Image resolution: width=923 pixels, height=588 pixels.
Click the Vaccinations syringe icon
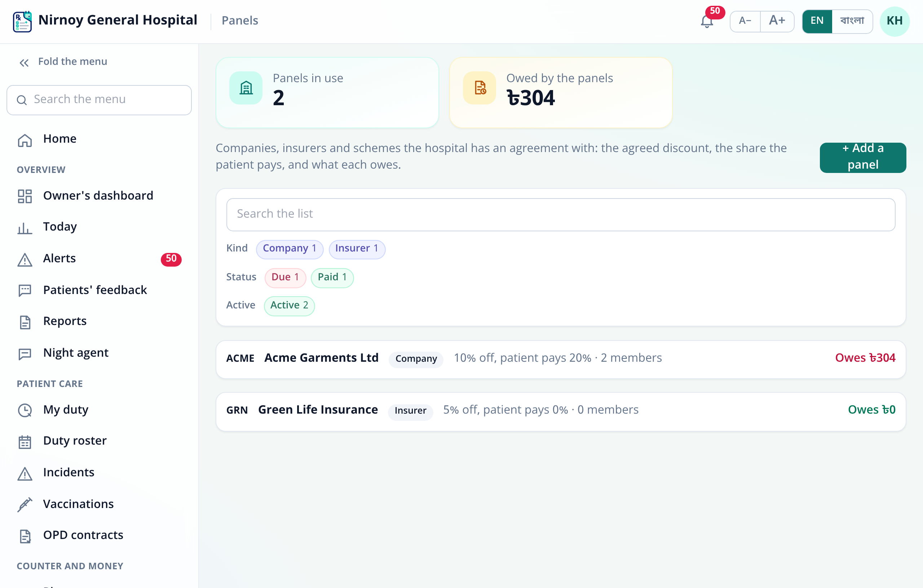pyautogui.click(x=25, y=504)
